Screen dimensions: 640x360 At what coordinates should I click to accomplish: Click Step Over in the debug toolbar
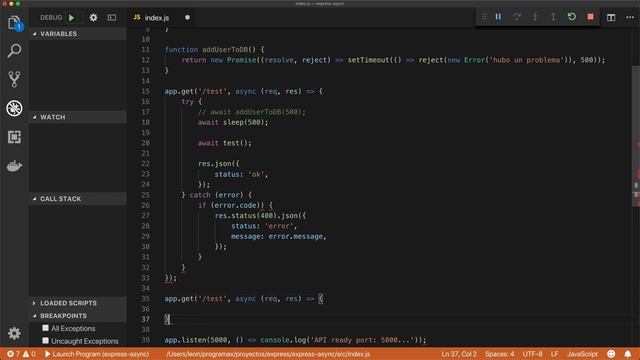(517, 17)
